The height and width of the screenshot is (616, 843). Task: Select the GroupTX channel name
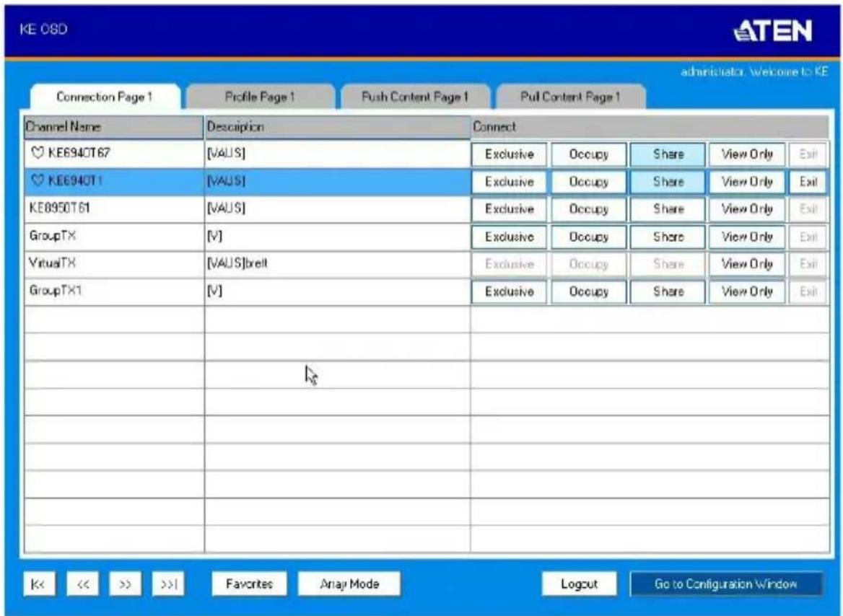(53, 236)
